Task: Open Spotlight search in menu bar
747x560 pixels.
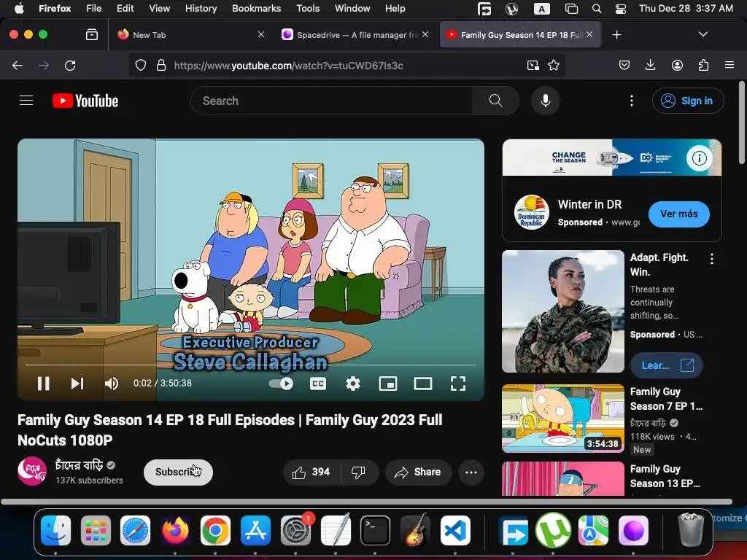Action: click(x=597, y=9)
